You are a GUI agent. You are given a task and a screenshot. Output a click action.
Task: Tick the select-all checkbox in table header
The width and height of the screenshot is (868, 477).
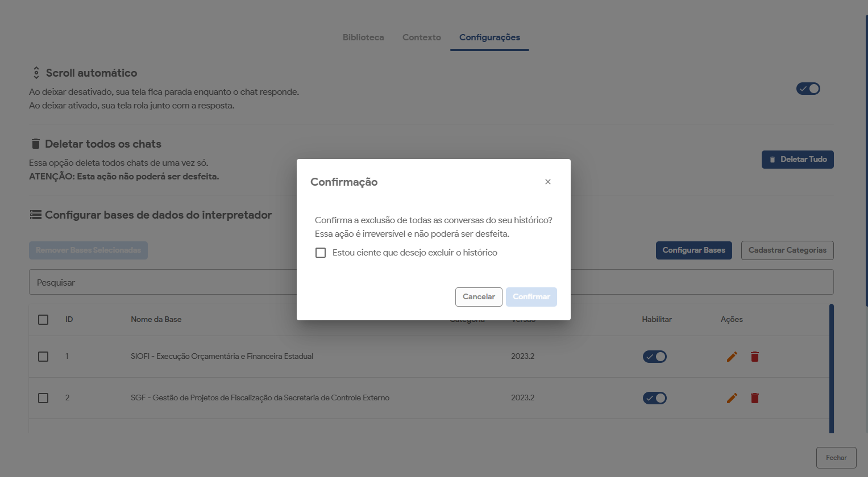43,320
